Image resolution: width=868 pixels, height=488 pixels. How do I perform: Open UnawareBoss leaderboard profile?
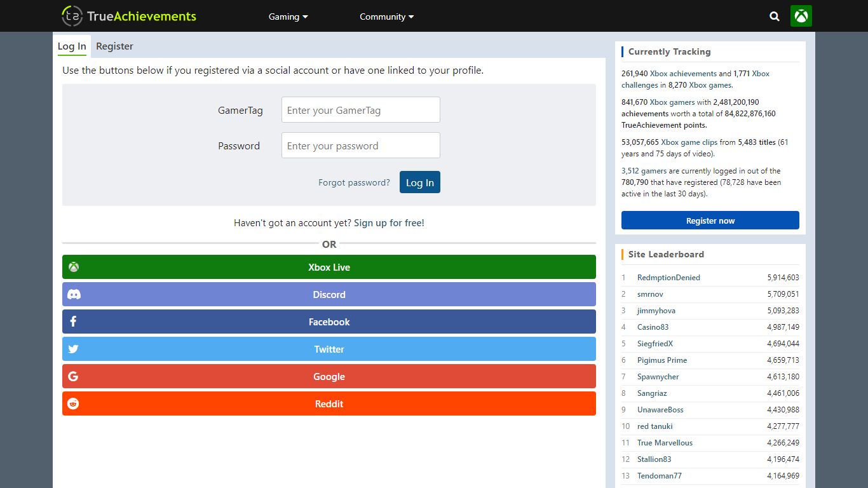[660, 410]
